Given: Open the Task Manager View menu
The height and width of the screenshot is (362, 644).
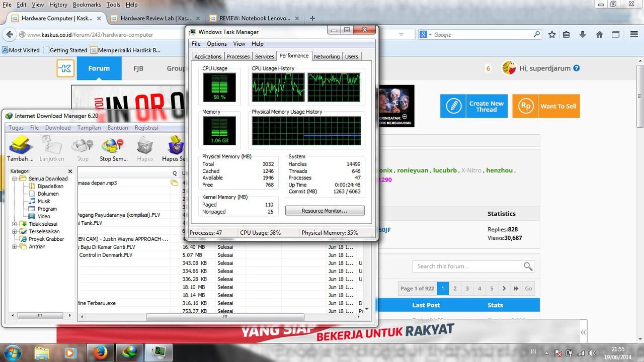Looking at the screenshot, I should pyautogui.click(x=239, y=44).
